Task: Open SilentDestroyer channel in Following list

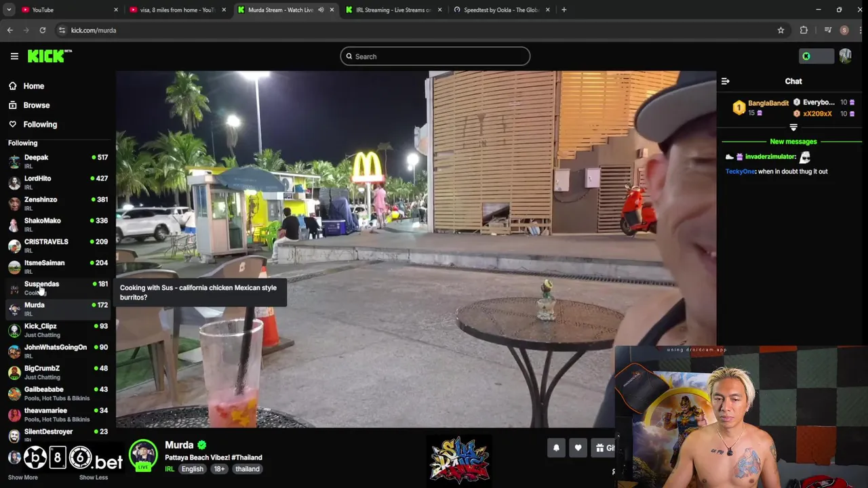Action: point(58,435)
